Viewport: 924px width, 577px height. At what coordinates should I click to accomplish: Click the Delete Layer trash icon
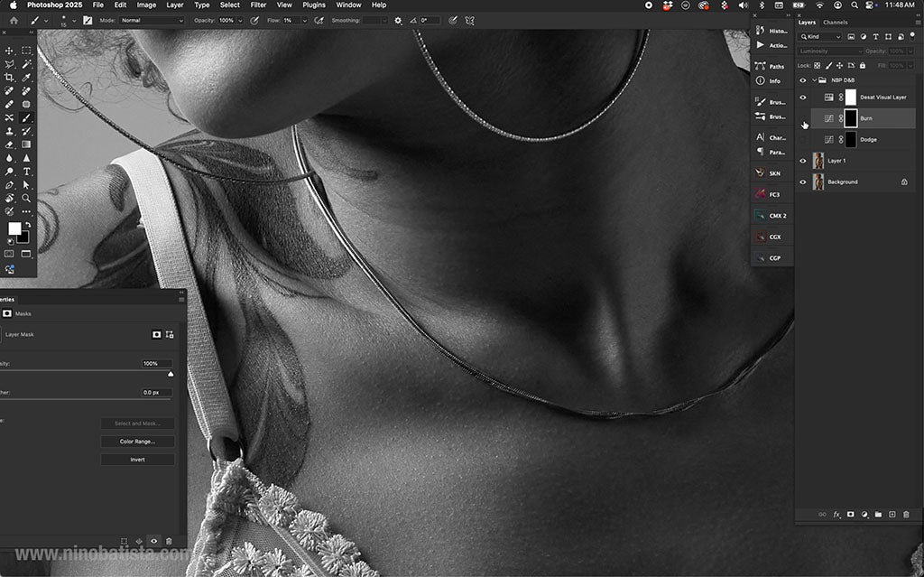908,514
